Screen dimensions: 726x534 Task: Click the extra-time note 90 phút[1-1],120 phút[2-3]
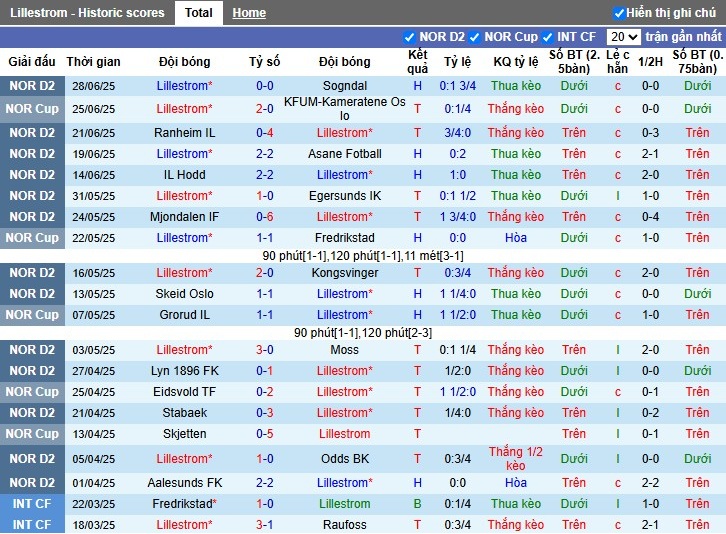pyautogui.click(x=363, y=333)
